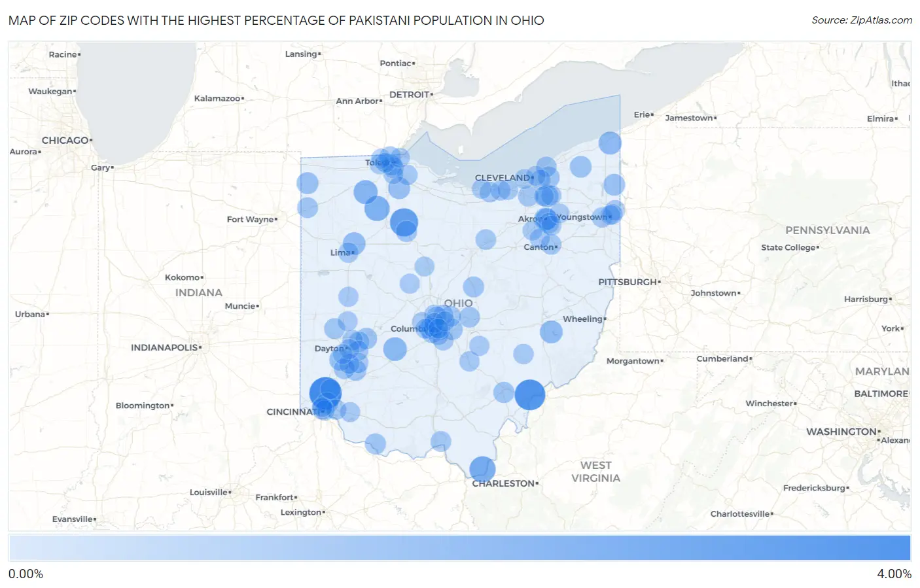Click the northeastern-most bubble near Erie

(x=610, y=143)
